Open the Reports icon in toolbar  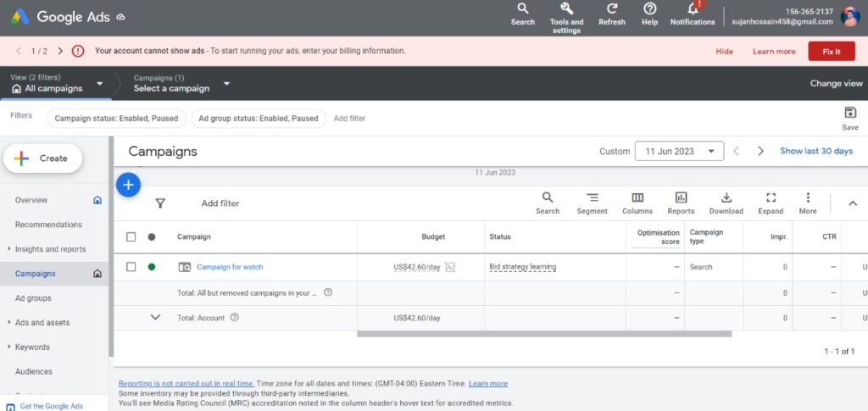click(681, 197)
